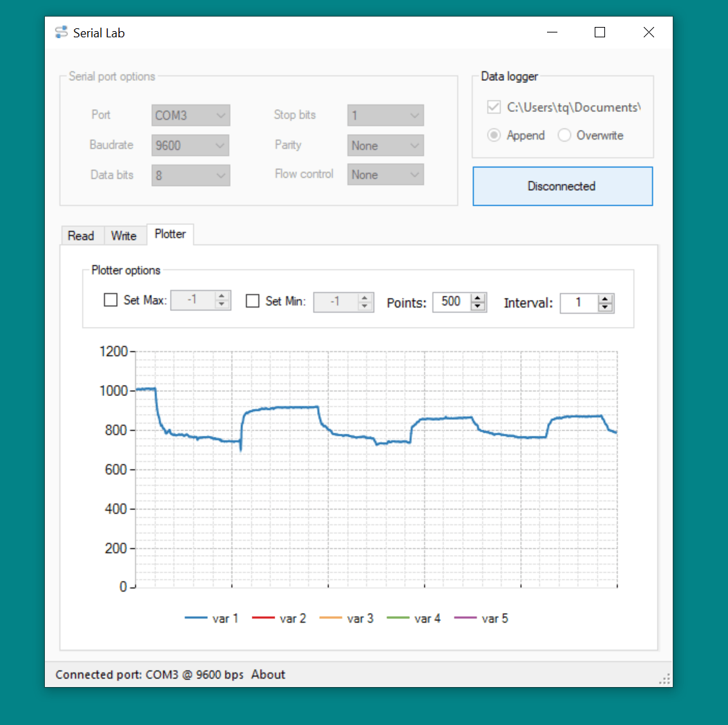The height and width of the screenshot is (725, 728).
Task: Select the Append radio button
Action: (494, 135)
